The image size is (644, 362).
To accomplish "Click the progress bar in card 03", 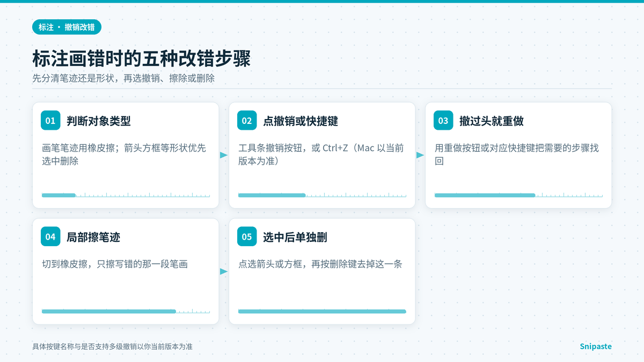I will pos(518,195).
